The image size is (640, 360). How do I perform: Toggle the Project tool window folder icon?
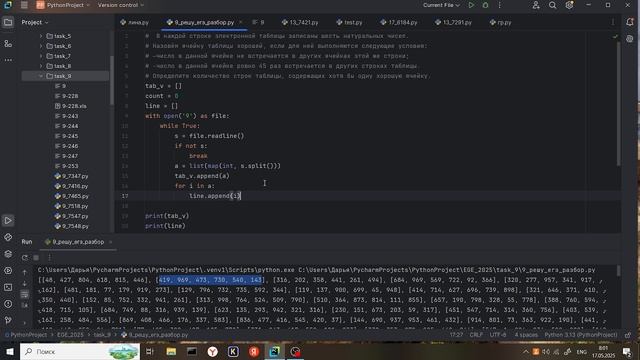click(8, 22)
